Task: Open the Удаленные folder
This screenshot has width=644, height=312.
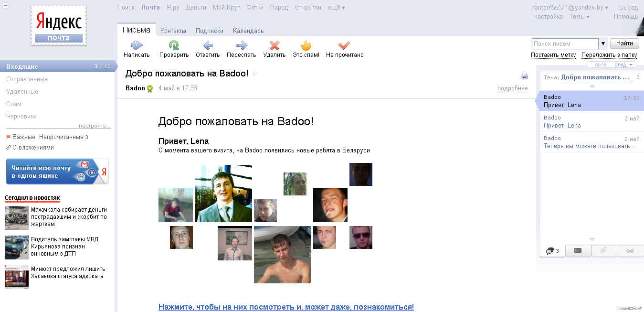Action: tap(22, 92)
